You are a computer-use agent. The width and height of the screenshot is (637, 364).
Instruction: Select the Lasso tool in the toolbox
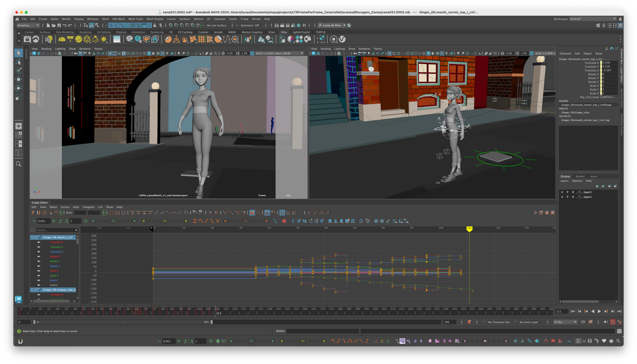[18, 62]
